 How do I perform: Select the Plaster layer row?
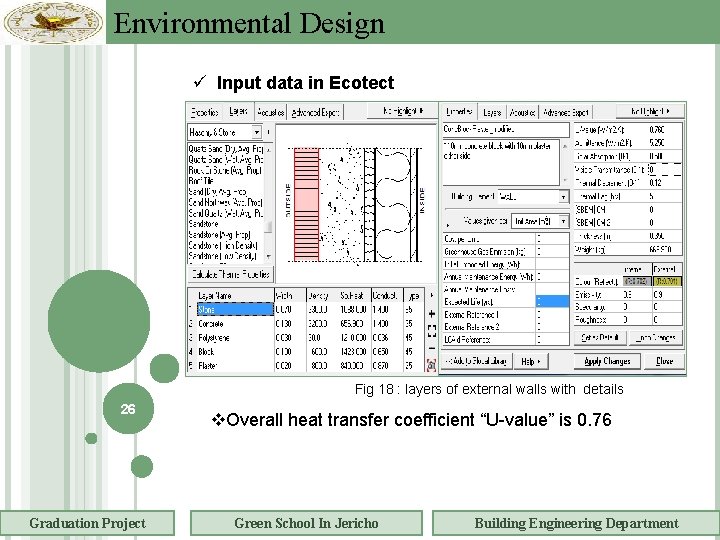tap(306, 366)
